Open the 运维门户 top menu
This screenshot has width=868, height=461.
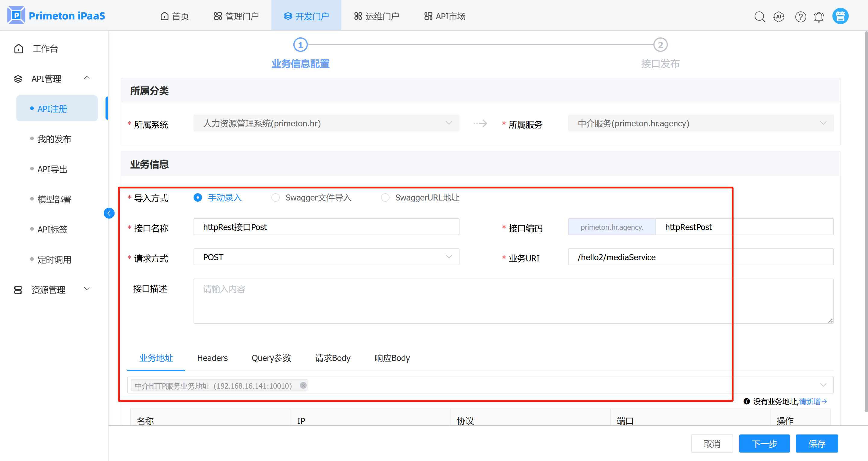point(376,16)
